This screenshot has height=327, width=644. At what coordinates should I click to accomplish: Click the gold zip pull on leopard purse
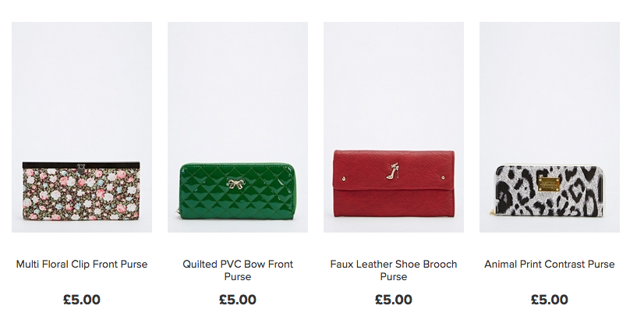[491, 211]
